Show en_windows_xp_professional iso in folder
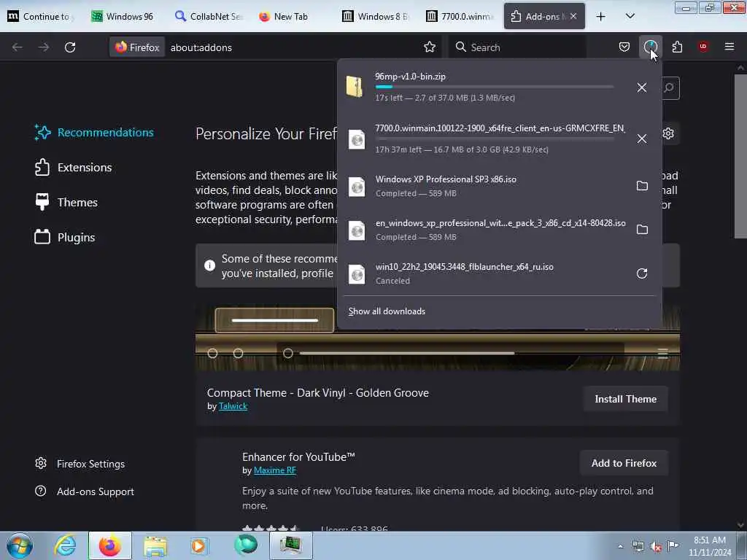This screenshot has height=560, width=747. click(x=642, y=230)
